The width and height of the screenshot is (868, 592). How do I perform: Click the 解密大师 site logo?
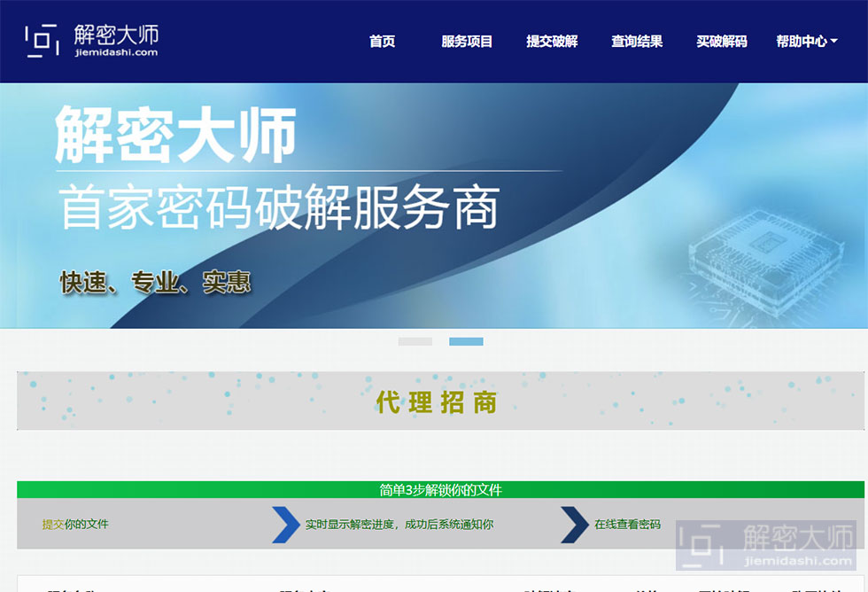click(x=92, y=41)
